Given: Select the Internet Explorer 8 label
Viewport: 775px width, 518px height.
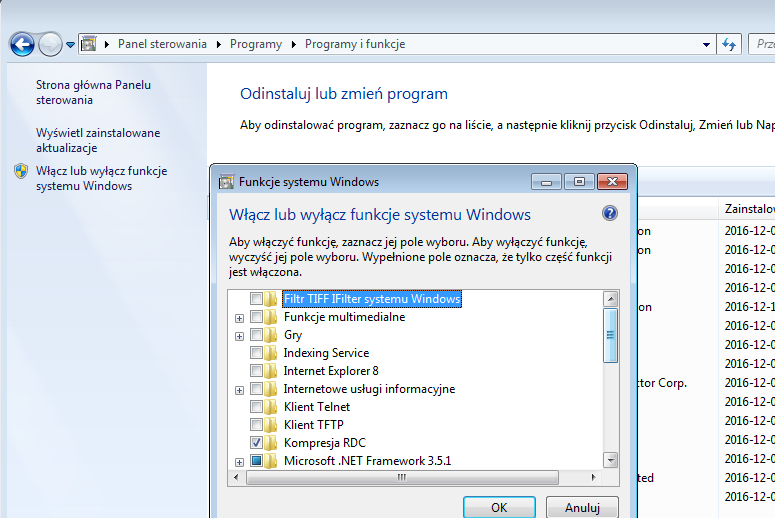Looking at the screenshot, I should pyautogui.click(x=331, y=371).
